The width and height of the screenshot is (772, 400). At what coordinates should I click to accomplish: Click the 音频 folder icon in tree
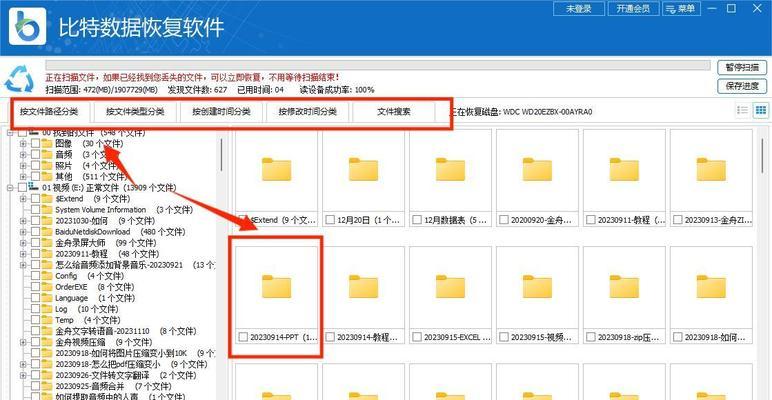47,155
